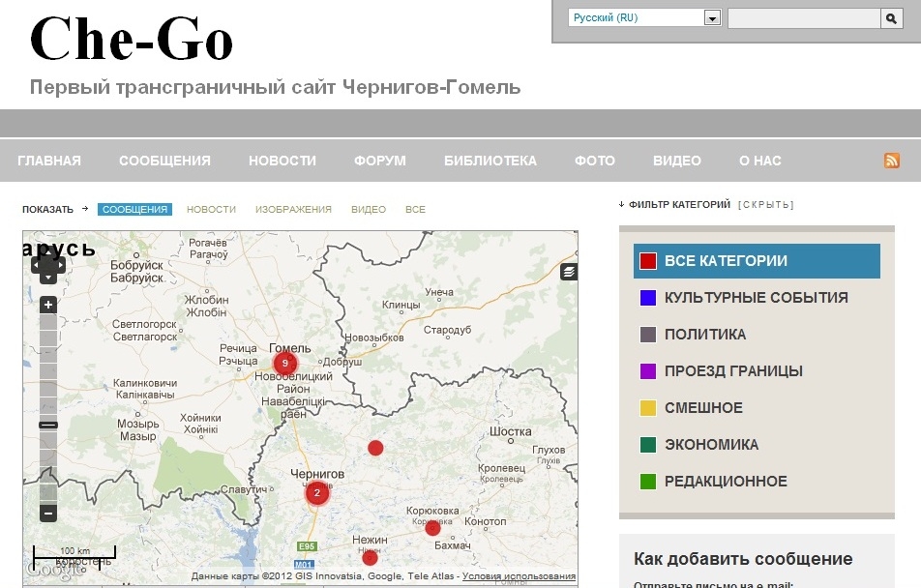Filter by КУЛЬТУРНЫЕ СОБЫТИЯ category
Screen dimensions: 921x588
(756, 298)
